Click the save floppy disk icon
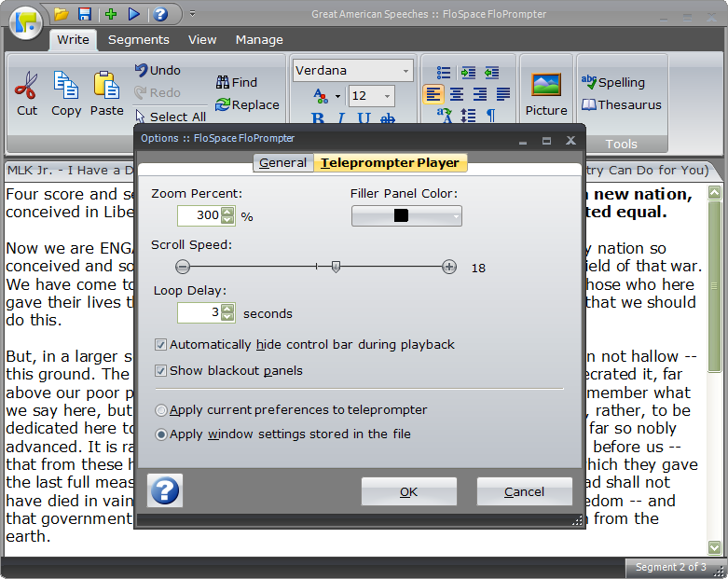 pos(85,14)
